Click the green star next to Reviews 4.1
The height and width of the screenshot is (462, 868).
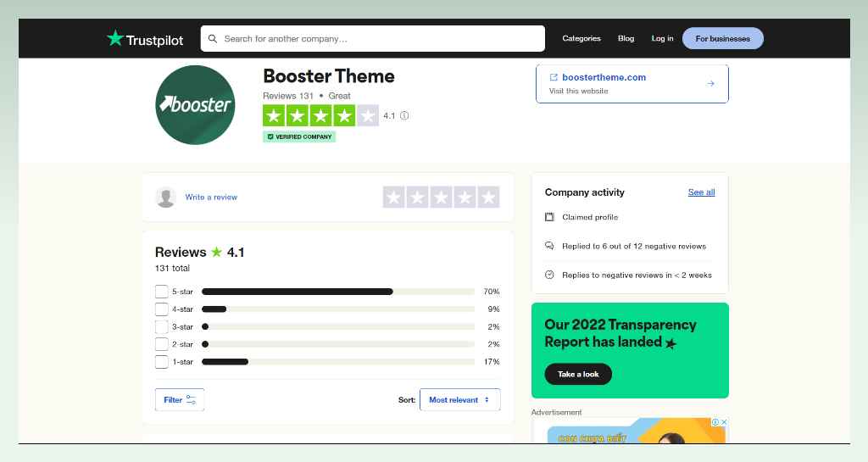point(216,253)
